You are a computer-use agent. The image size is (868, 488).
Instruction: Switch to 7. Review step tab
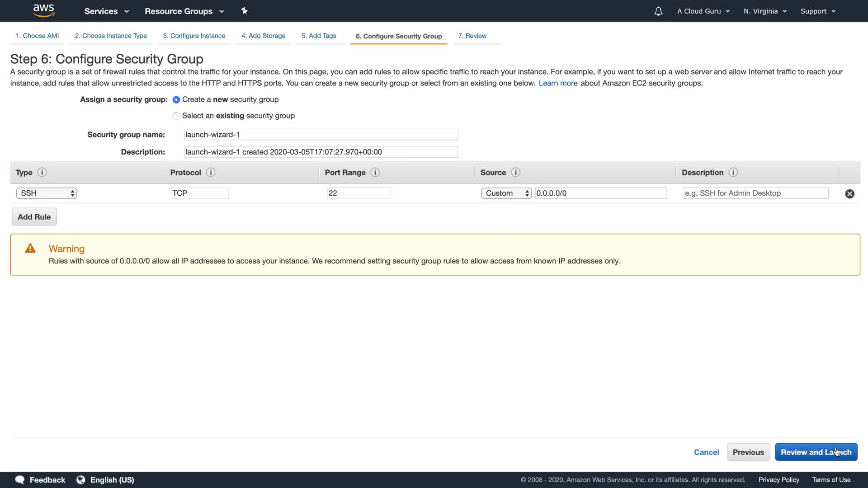pos(472,36)
